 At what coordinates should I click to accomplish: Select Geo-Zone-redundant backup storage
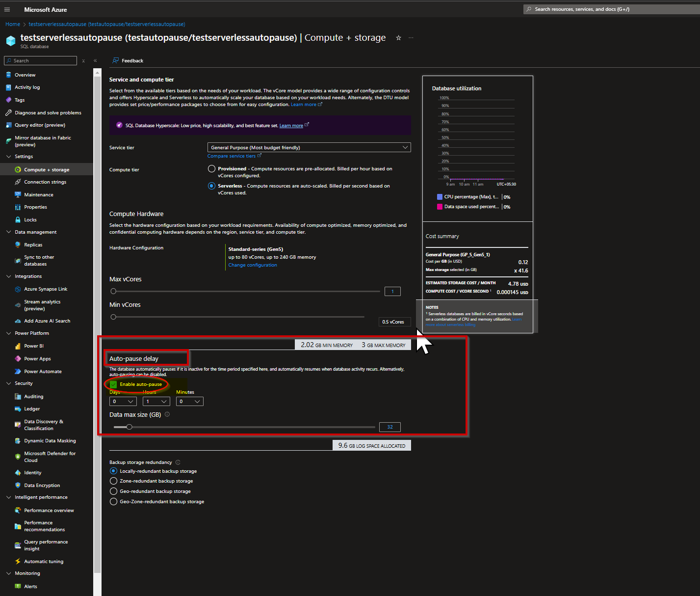pos(113,502)
